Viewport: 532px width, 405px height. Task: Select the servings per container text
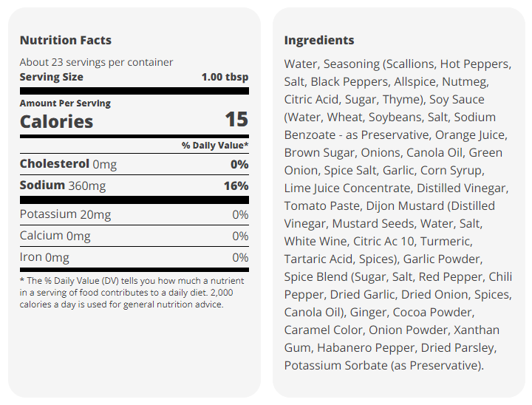[x=96, y=62]
